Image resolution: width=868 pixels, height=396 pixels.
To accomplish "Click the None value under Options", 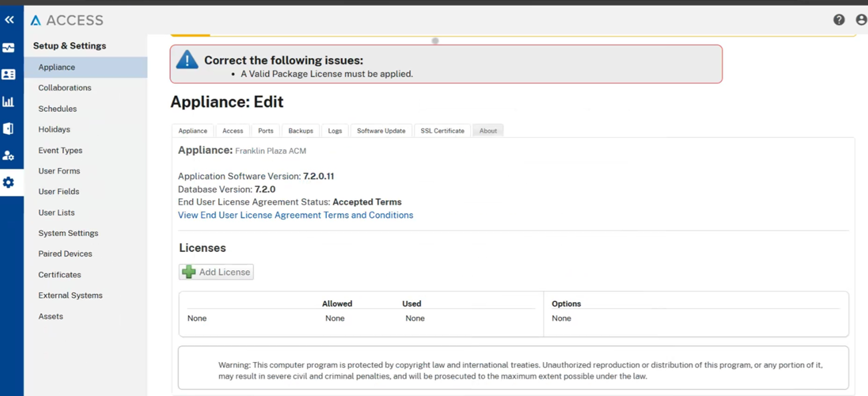I will pos(562,319).
